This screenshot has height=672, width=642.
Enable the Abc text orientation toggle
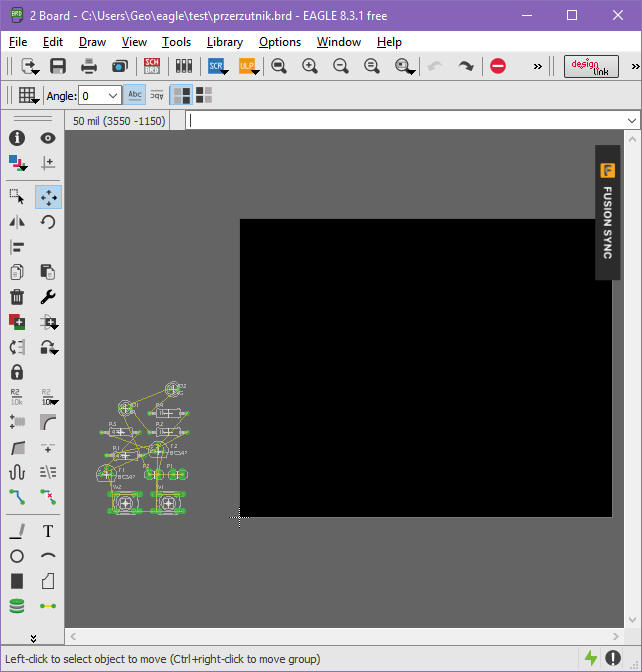(x=135, y=95)
